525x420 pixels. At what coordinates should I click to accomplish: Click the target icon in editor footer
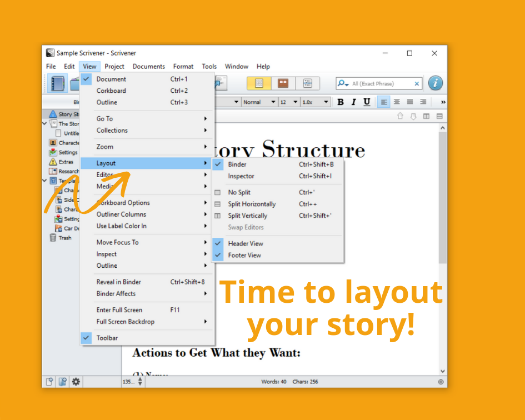coord(441,382)
